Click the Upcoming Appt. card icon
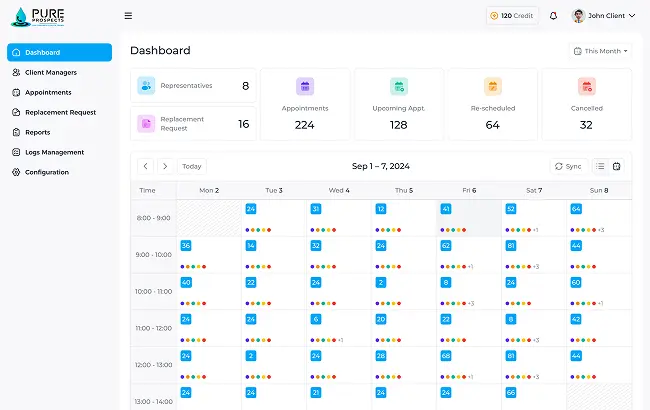650x410 pixels. (398, 87)
